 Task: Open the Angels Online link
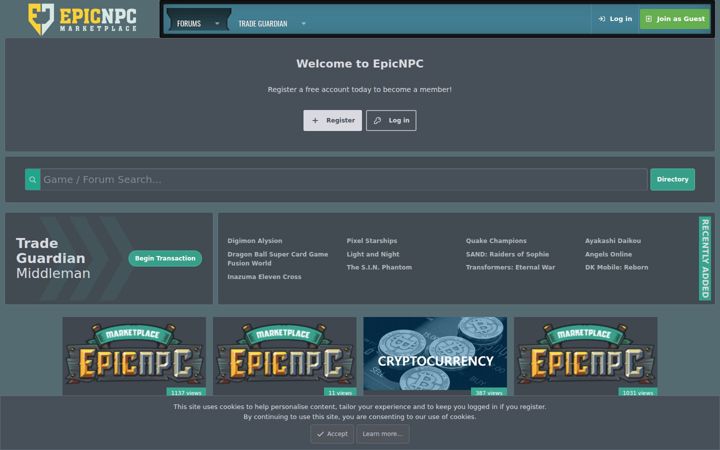click(x=608, y=254)
